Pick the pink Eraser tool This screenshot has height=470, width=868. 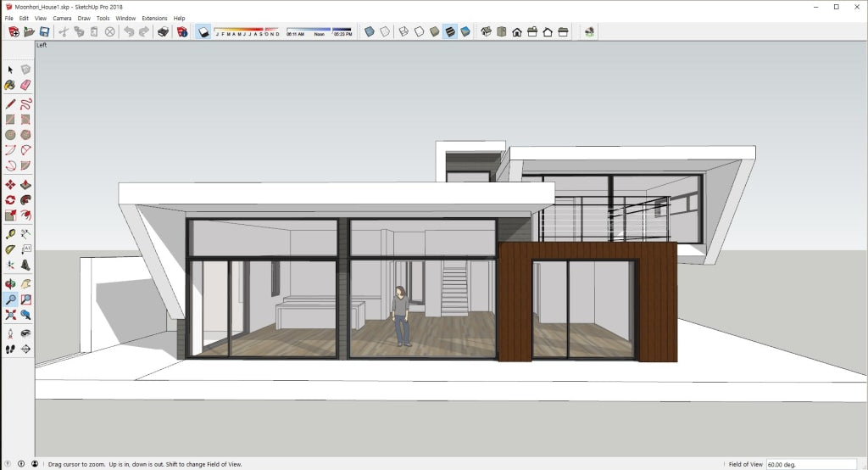pyautogui.click(x=25, y=85)
